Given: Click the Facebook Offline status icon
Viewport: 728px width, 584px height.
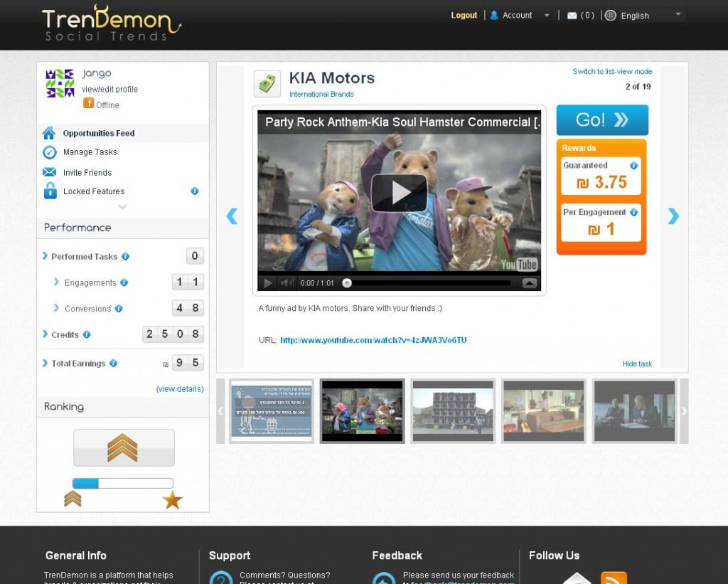Looking at the screenshot, I should click(89, 103).
